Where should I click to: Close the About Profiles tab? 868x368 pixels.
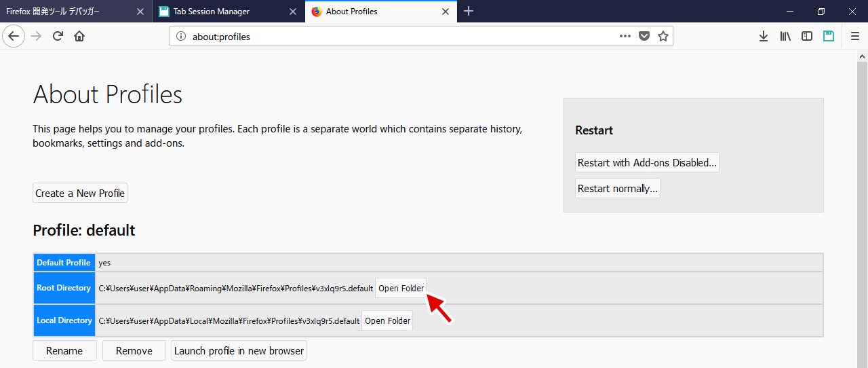point(446,12)
